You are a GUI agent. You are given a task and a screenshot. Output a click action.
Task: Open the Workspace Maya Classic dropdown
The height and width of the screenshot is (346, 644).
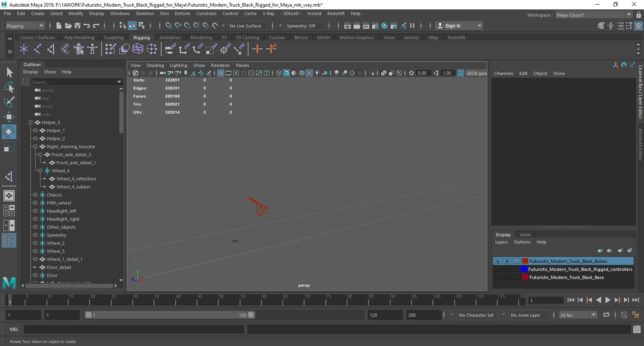point(594,15)
